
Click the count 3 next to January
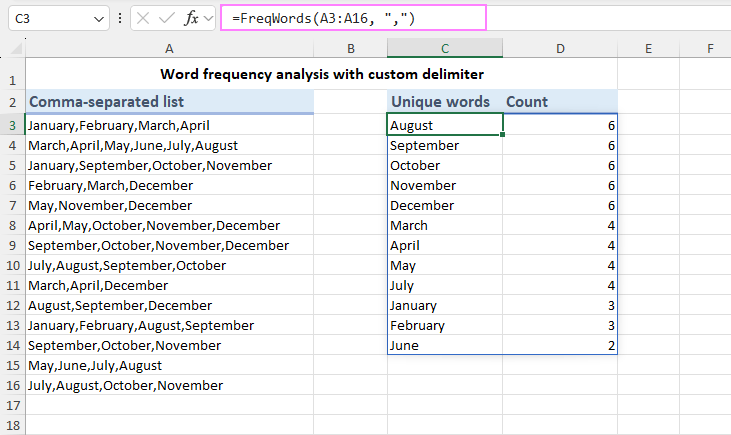click(560, 306)
